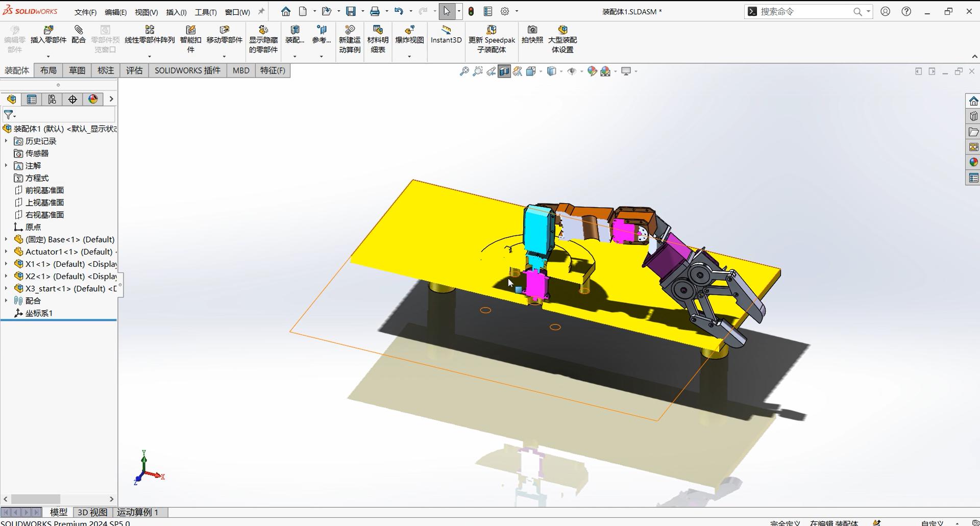Expand the Base<1> component tree node
The image size is (980, 526).
[6, 239]
